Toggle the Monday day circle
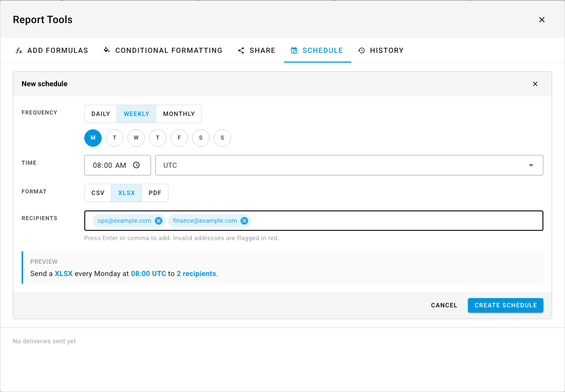Image resolution: width=565 pixels, height=392 pixels. (x=93, y=138)
